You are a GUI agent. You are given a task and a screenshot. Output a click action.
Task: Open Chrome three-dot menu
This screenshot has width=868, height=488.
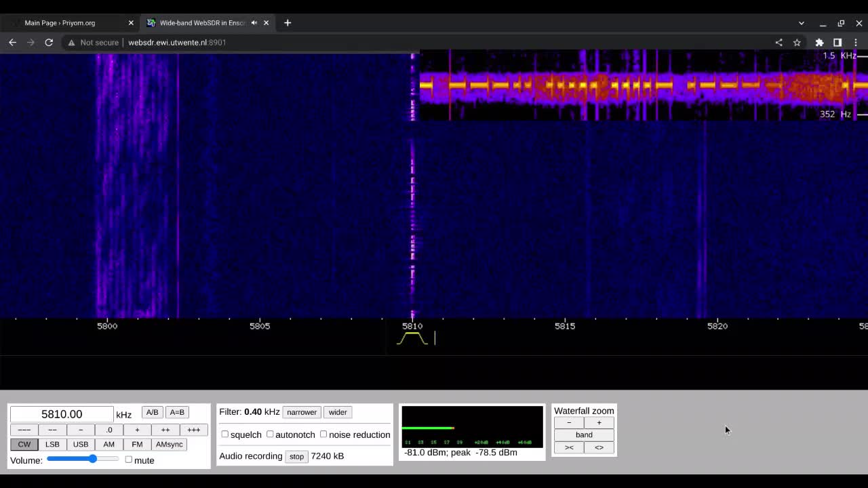pos(856,42)
